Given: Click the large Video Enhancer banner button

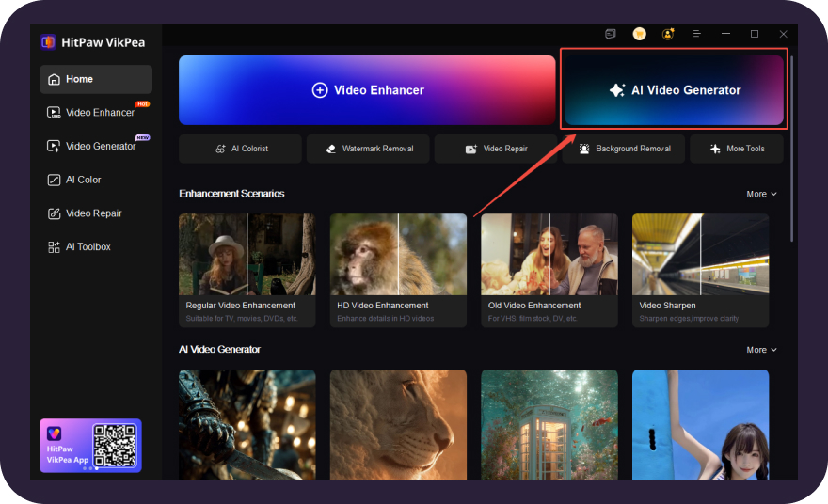Looking at the screenshot, I should coord(367,90).
